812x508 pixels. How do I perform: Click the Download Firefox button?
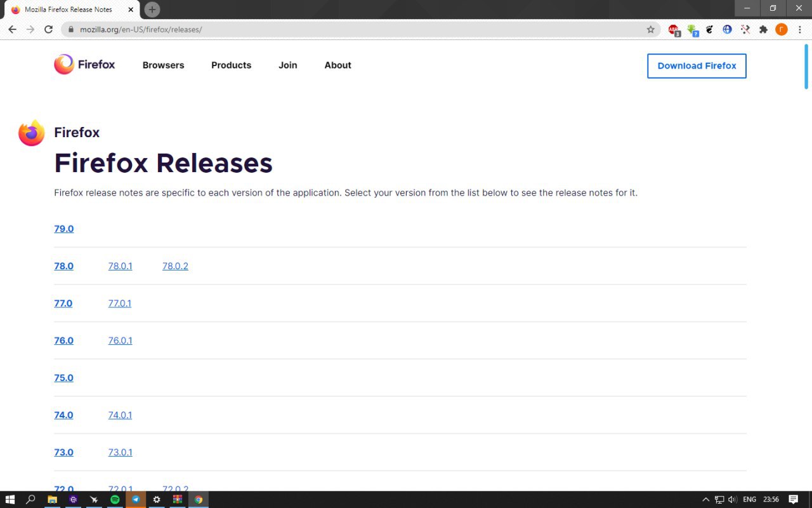[697, 65]
